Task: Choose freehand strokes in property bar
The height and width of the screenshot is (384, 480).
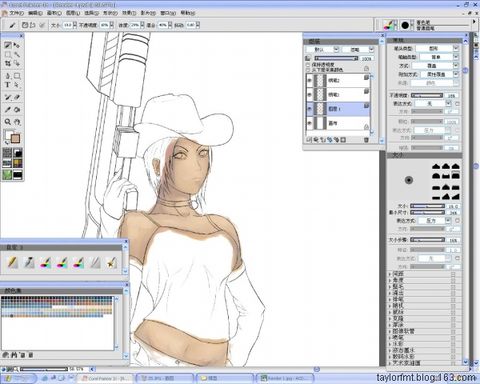Action: coord(25,25)
